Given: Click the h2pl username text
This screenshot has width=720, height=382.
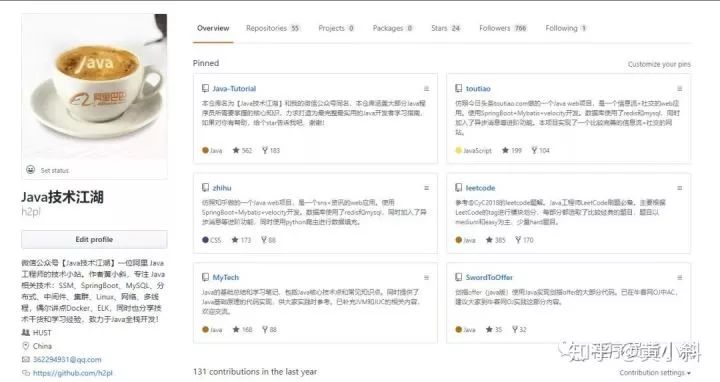Looking at the screenshot, I should point(31,212).
